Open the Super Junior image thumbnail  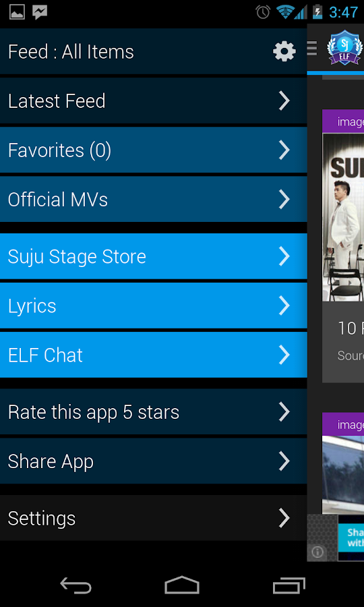click(x=343, y=217)
